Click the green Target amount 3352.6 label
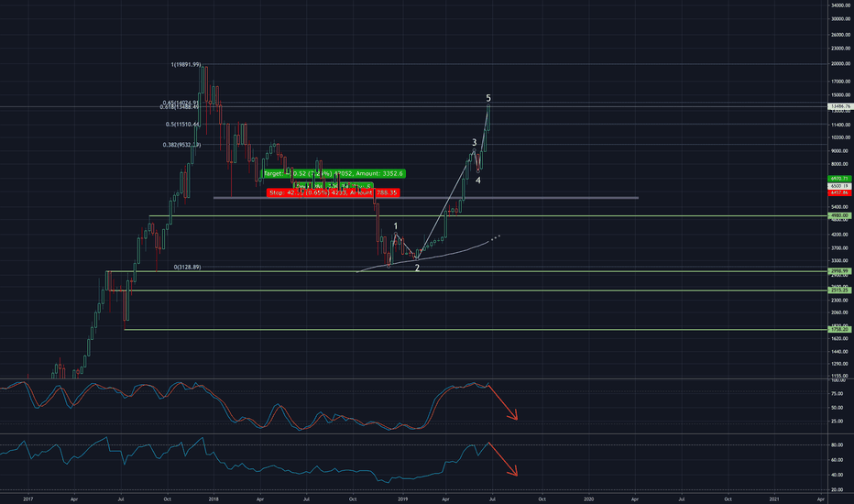Screen dimensions: 854x504 [334, 173]
